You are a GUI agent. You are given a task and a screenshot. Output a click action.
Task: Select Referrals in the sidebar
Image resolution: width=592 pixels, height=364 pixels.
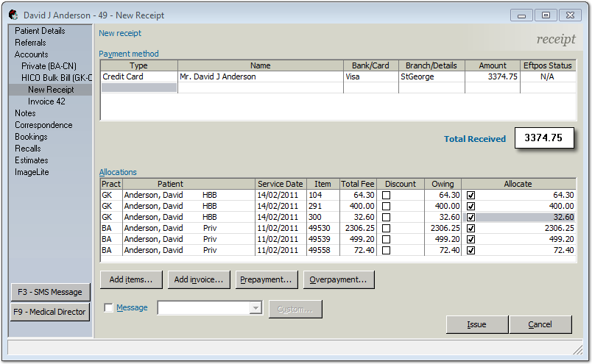30,43
